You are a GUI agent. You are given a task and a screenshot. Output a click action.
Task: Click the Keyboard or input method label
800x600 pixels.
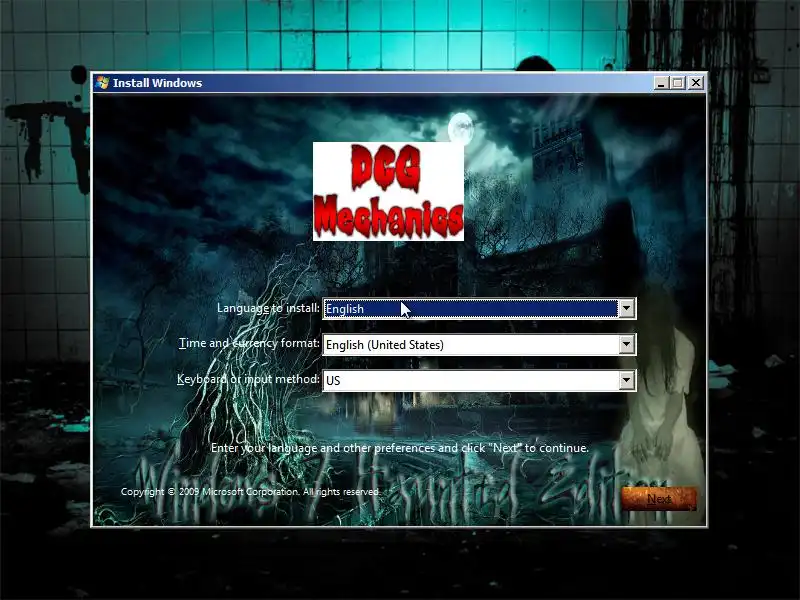(248, 379)
